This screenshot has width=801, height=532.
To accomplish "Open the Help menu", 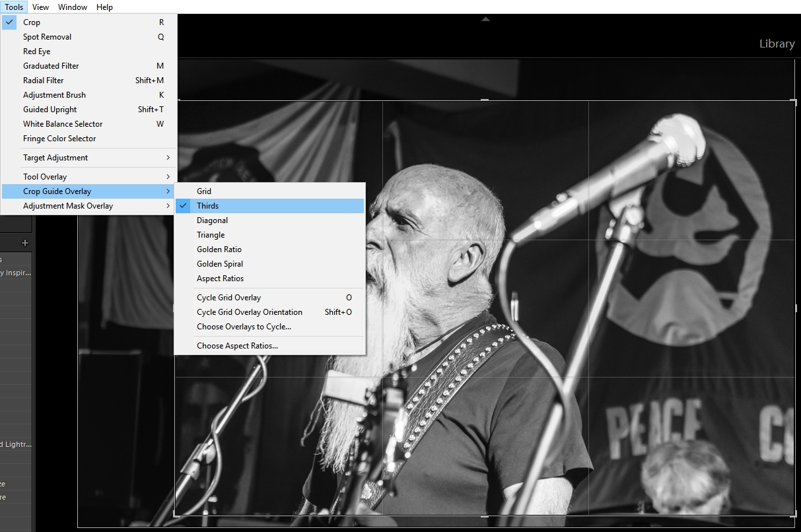I will click(104, 7).
